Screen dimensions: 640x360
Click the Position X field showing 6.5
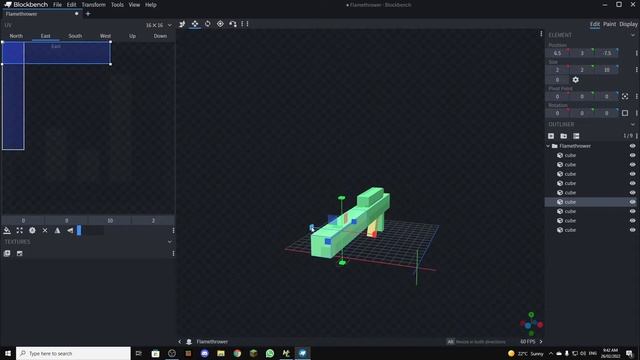click(557, 53)
